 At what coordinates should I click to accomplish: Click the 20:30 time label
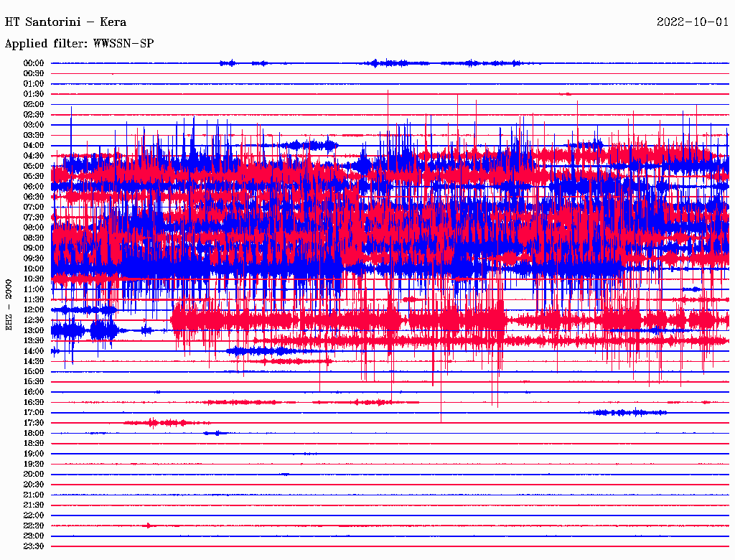(34, 485)
